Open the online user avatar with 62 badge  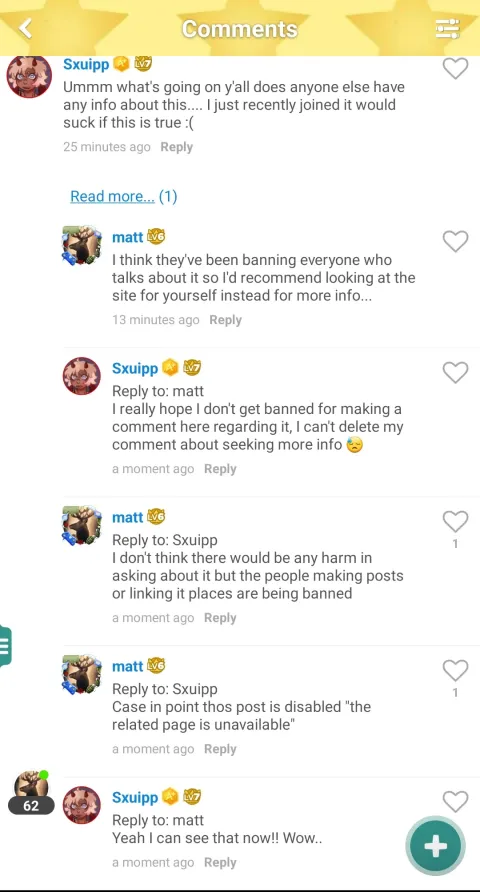(x=31, y=792)
